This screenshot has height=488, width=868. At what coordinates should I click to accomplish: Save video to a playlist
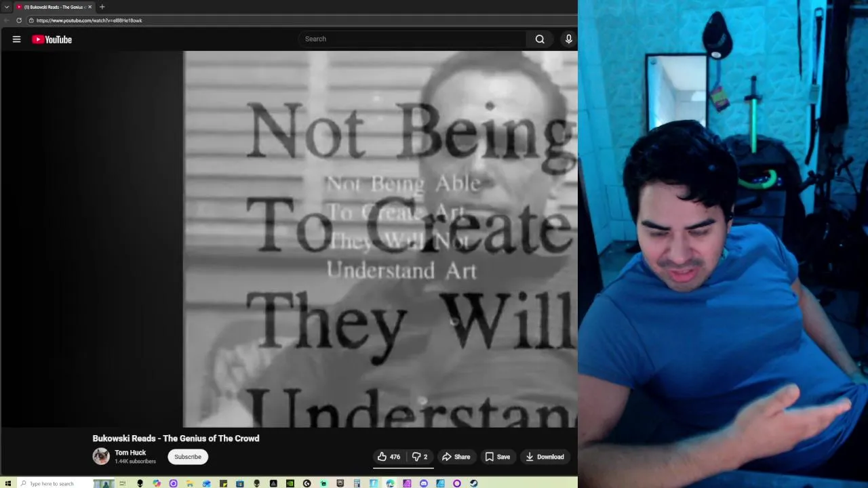[x=498, y=457]
